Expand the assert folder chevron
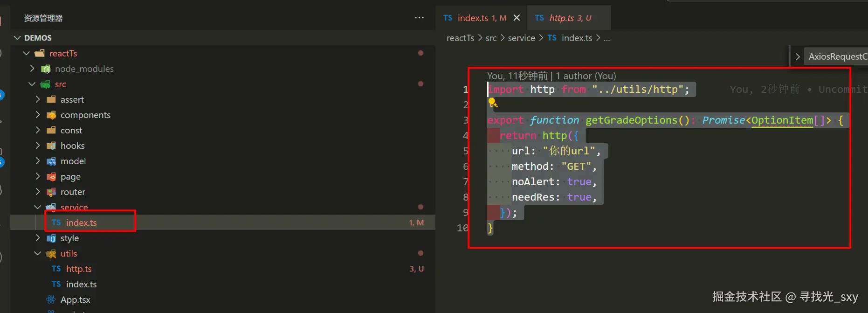The width and height of the screenshot is (868, 313). [38, 99]
